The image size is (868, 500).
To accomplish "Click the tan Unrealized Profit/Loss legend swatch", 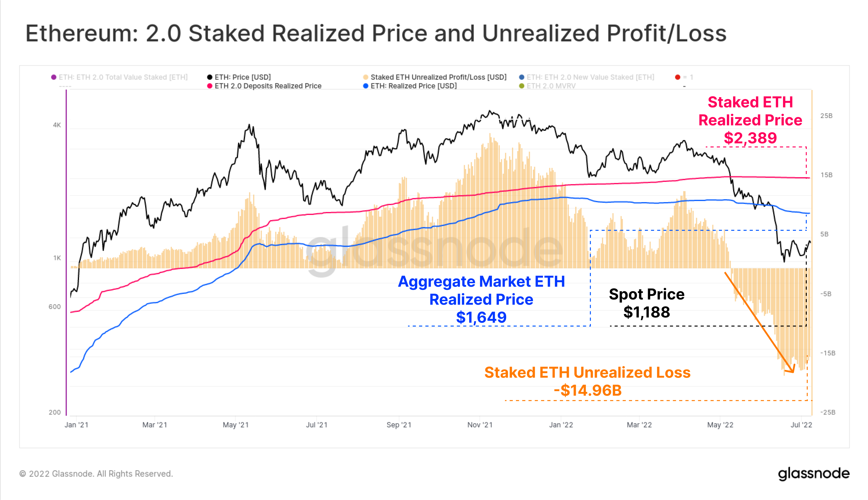I will pyautogui.click(x=365, y=77).
